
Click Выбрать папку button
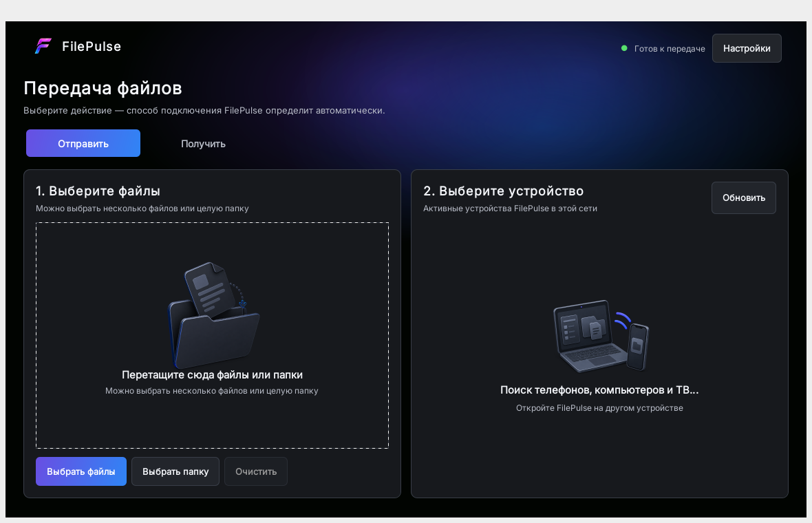175,471
